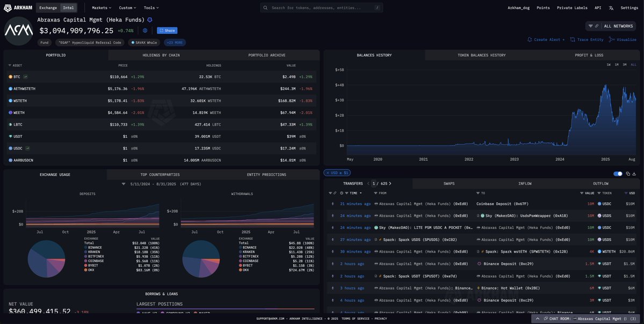Click the Abraxas Capital ACM entity logo
The width and height of the screenshot is (644, 324).
pos(18,31)
